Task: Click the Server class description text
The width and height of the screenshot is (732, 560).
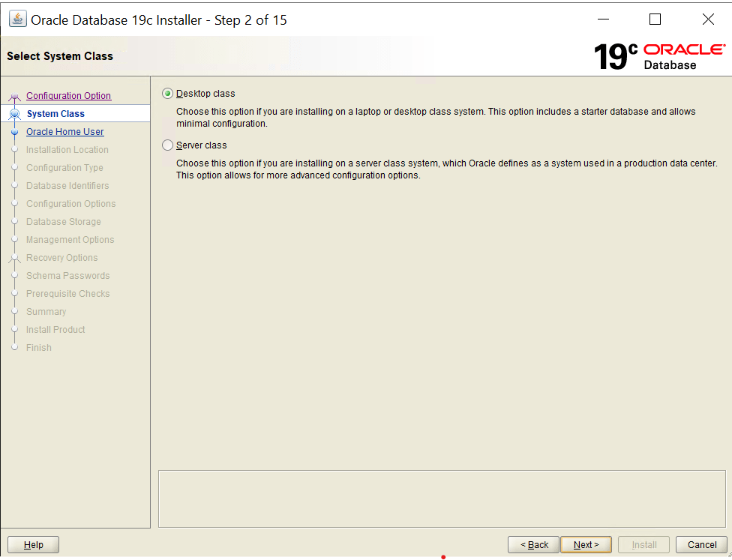Action: click(446, 169)
